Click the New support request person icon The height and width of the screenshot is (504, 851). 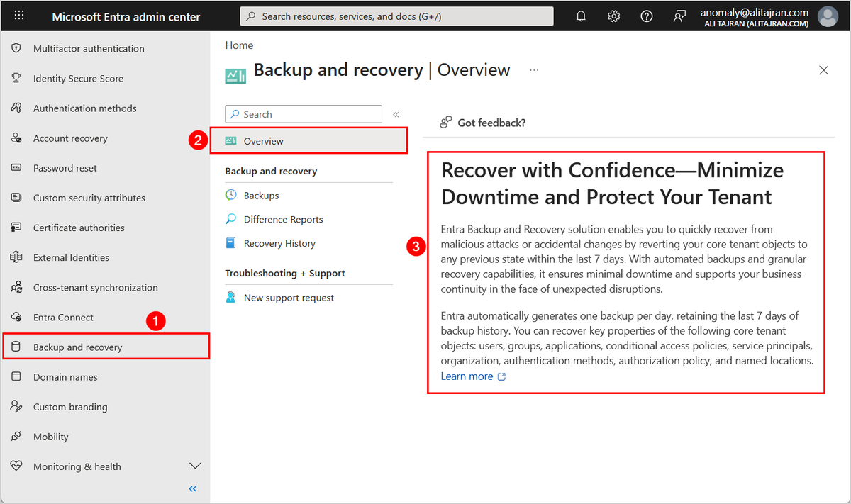(231, 298)
